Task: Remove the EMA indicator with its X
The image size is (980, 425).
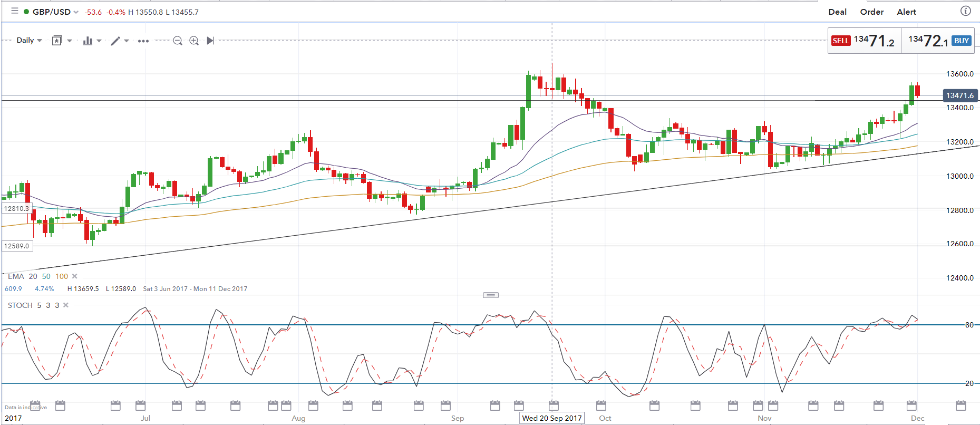Action: [75, 276]
